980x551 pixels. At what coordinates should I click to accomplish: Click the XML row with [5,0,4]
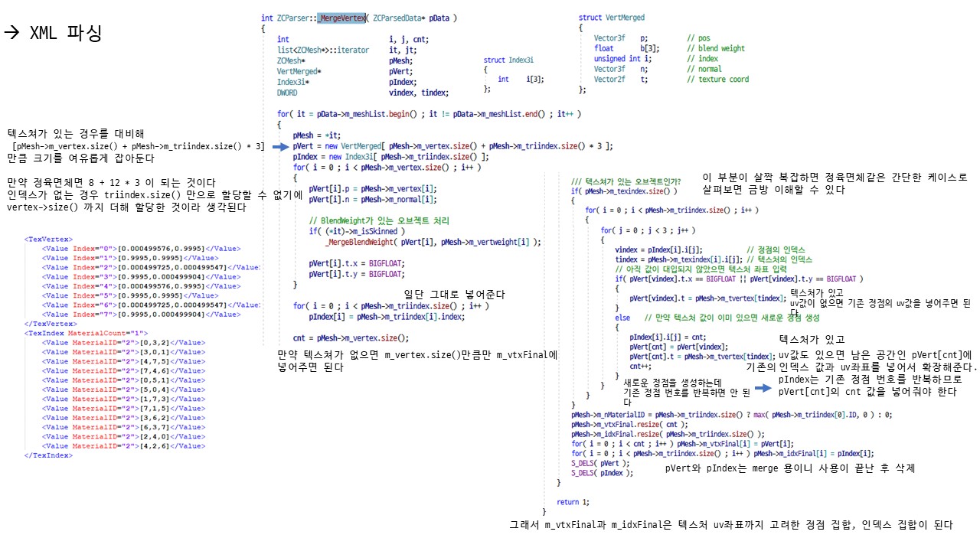(x=124, y=389)
